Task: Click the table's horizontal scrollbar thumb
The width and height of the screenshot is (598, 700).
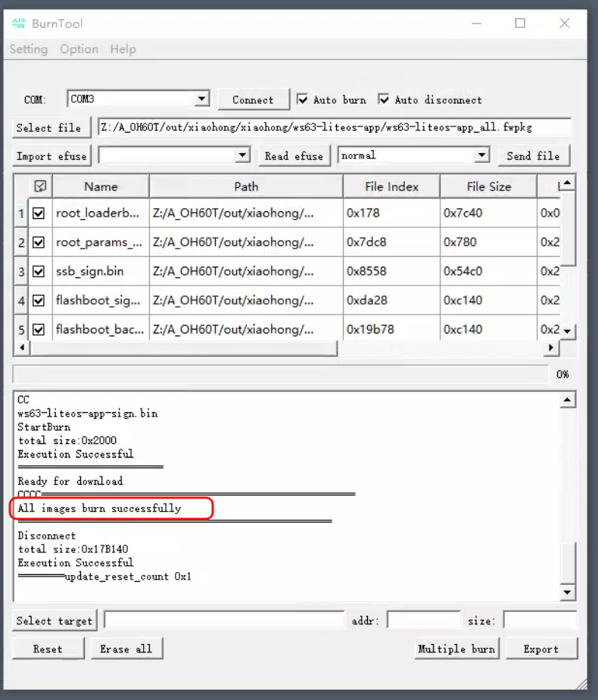Action: click(183, 348)
